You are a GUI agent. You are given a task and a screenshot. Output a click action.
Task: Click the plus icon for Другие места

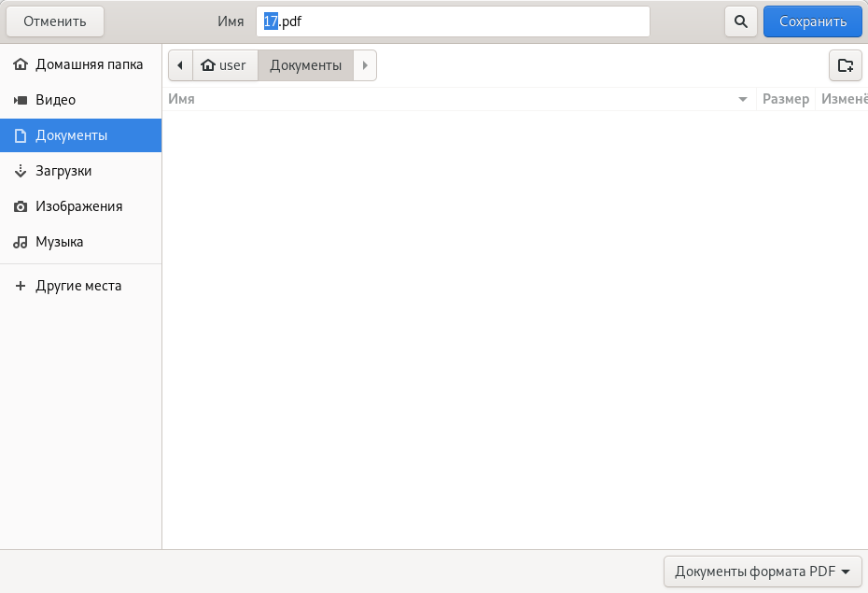(21, 286)
